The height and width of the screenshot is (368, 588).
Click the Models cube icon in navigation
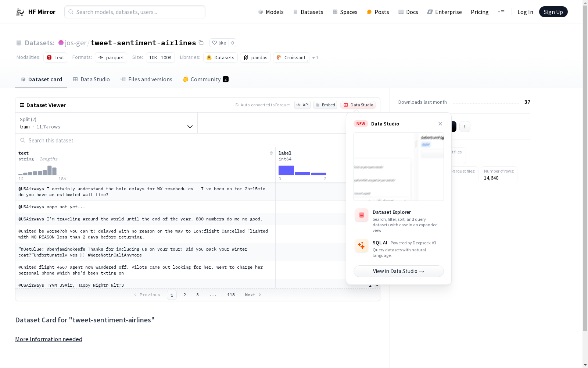click(261, 12)
